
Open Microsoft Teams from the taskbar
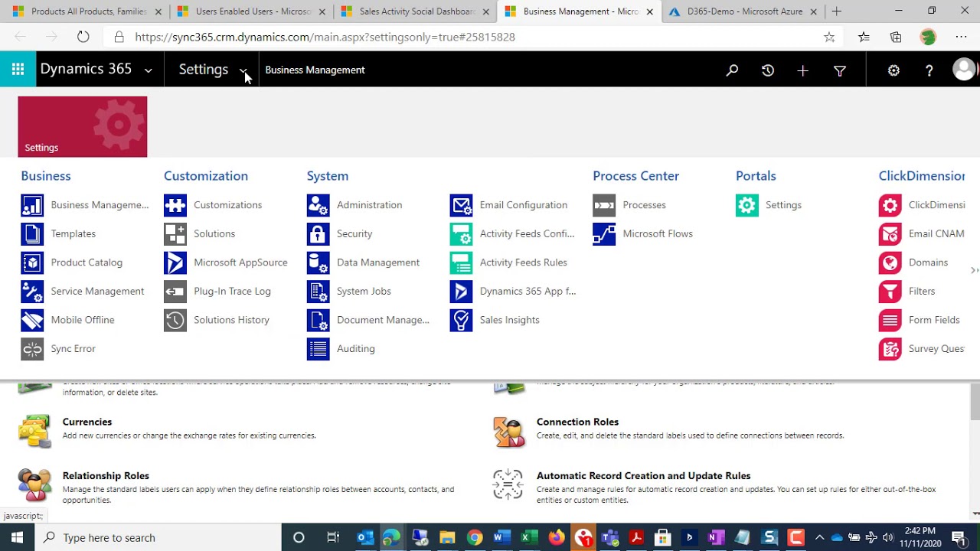pyautogui.click(x=610, y=537)
